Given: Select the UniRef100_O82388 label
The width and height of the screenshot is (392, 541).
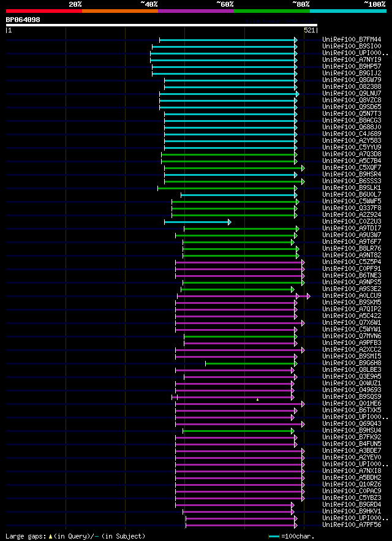Looking at the screenshot, I should pos(352,86).
